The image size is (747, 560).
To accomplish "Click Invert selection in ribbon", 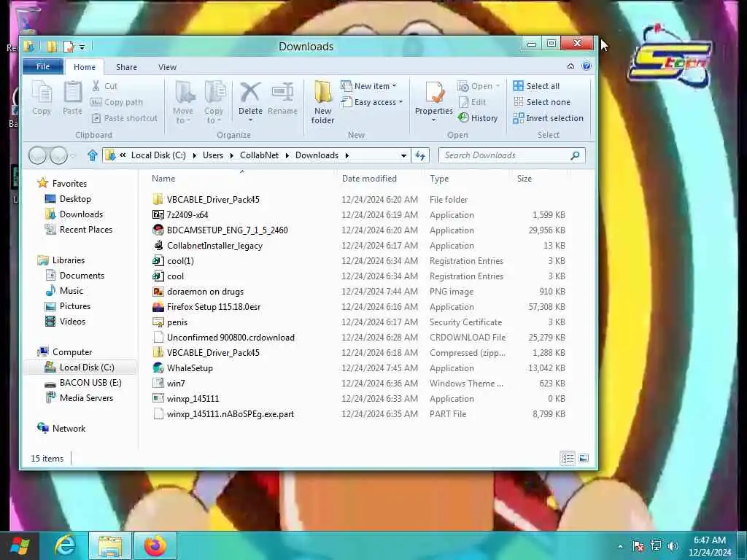I will click(549, 118).
